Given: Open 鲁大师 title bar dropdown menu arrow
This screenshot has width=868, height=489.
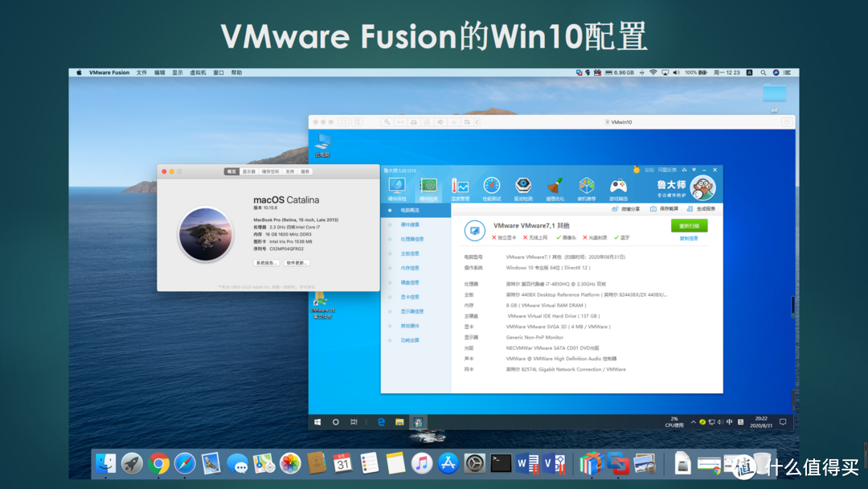Looking at the screenshot, I should coord(694,170).
